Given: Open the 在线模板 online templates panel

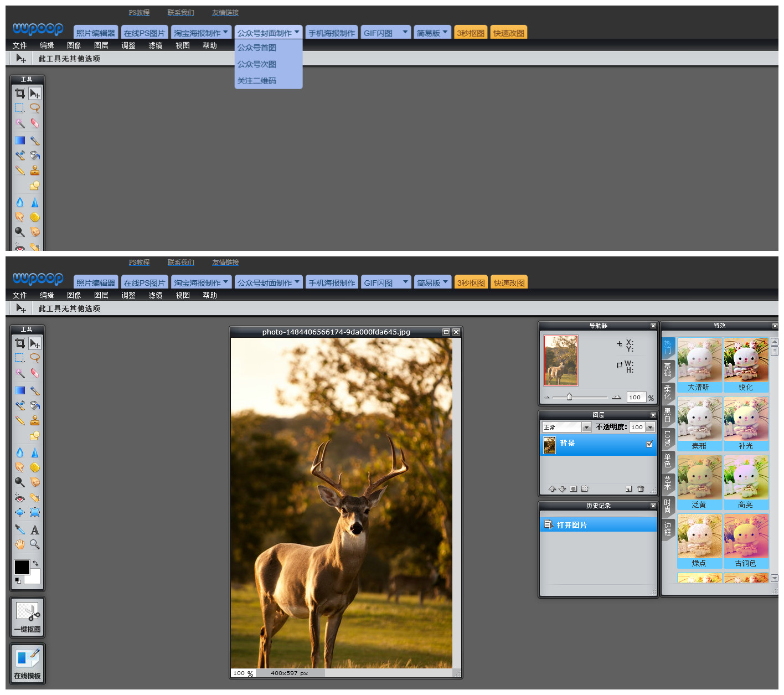Looking at the screenshot, I should click(x=27, y=663).
